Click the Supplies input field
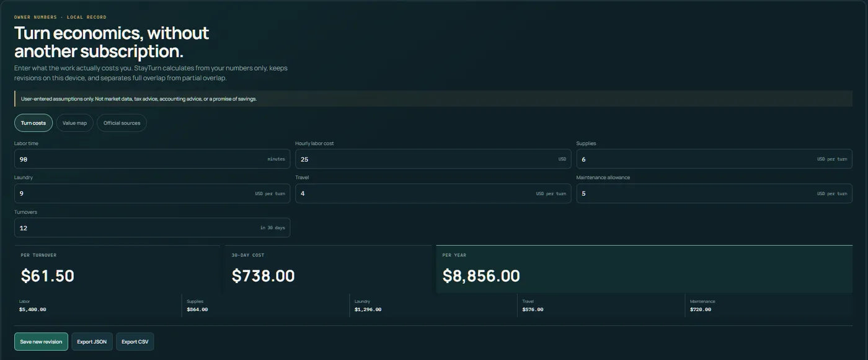Image resolution: width=868 pixels, height=360 pixels. [714, 159]
